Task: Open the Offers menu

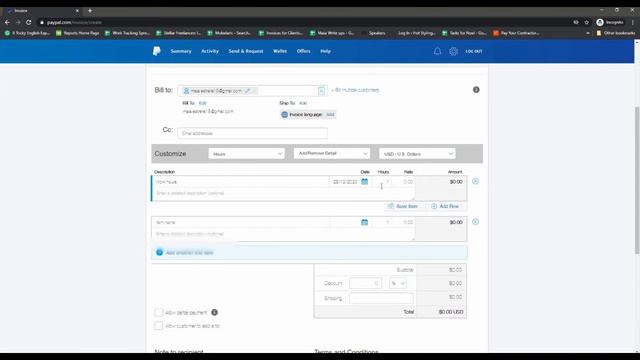Action: [x=303, y=51]
